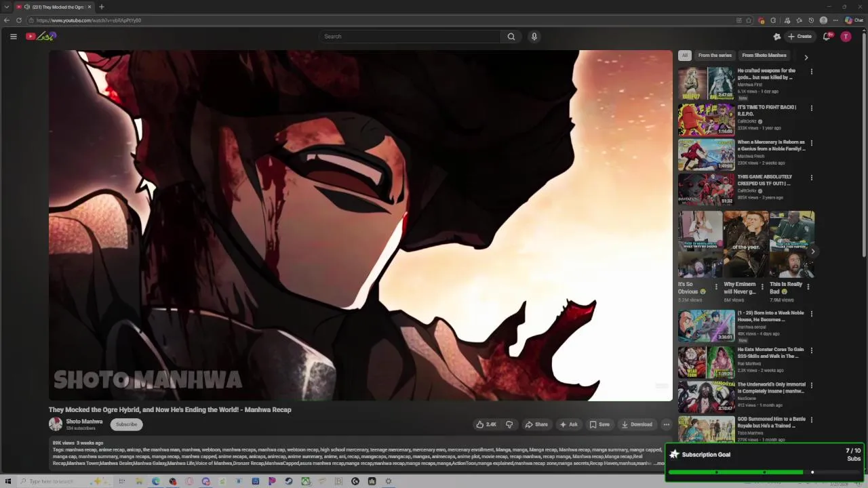The height and width of the screenshot is (488, 868).
Task: Open the notifications bell
Action: coord(827,37)
